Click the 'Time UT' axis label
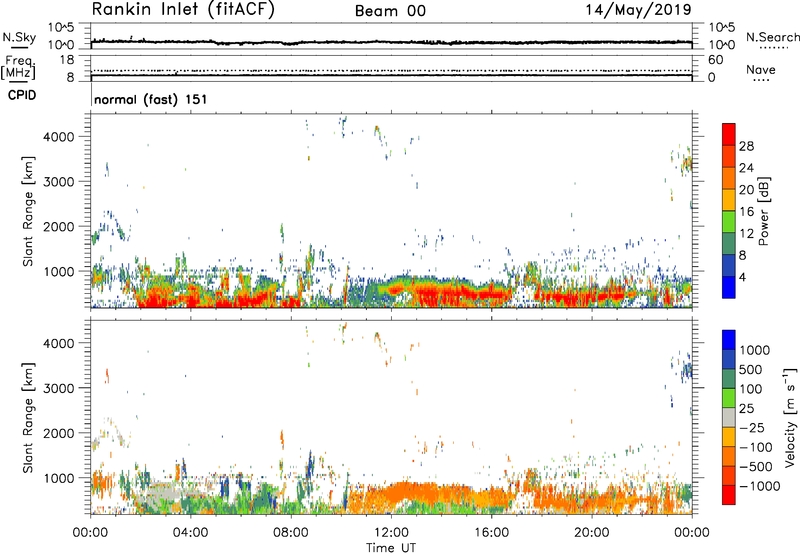 click(x=391, y=548)
